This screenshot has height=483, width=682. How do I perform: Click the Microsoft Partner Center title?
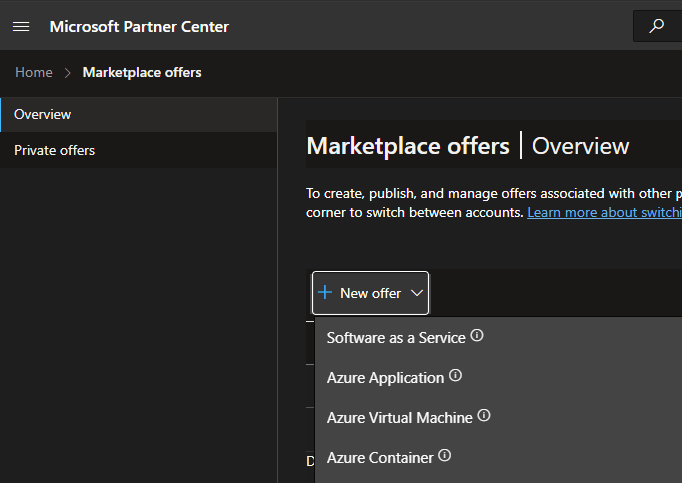click(139, 27)
